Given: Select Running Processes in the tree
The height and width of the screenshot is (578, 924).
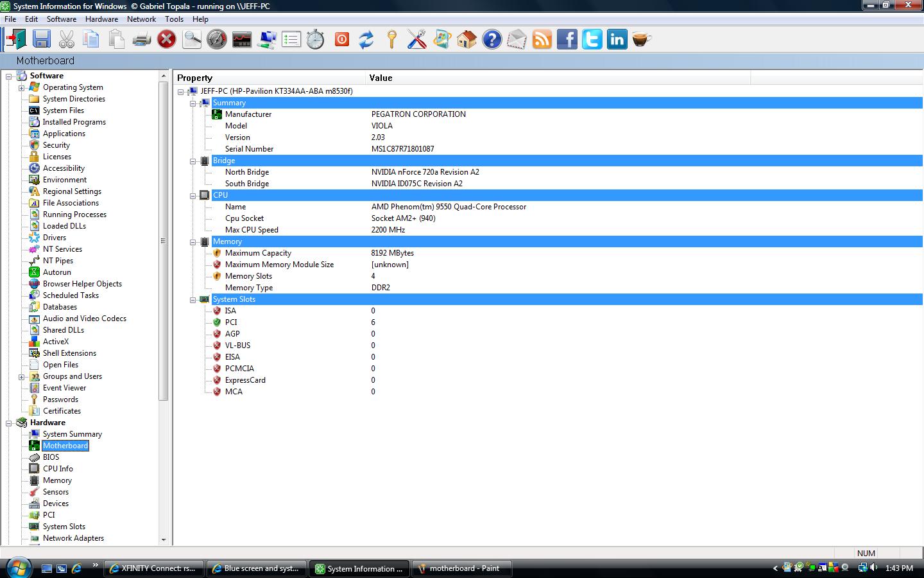Looking at the screenshot, I should [74, 215].
